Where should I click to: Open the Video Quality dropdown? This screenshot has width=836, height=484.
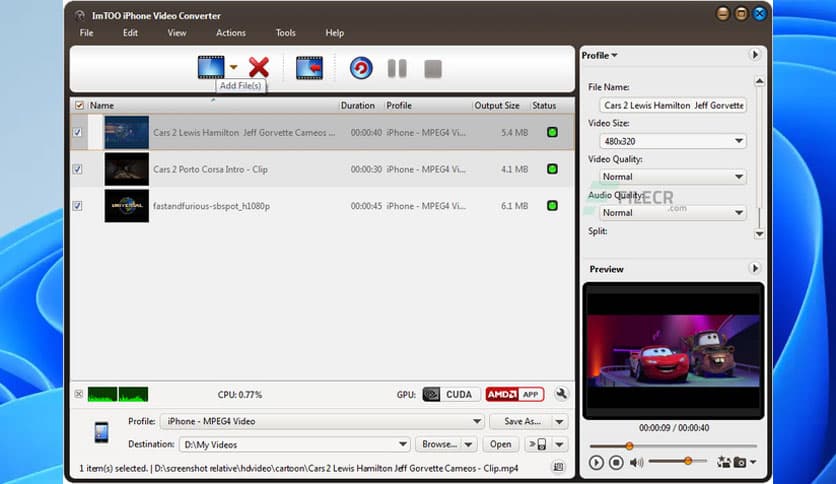[673, 176]
